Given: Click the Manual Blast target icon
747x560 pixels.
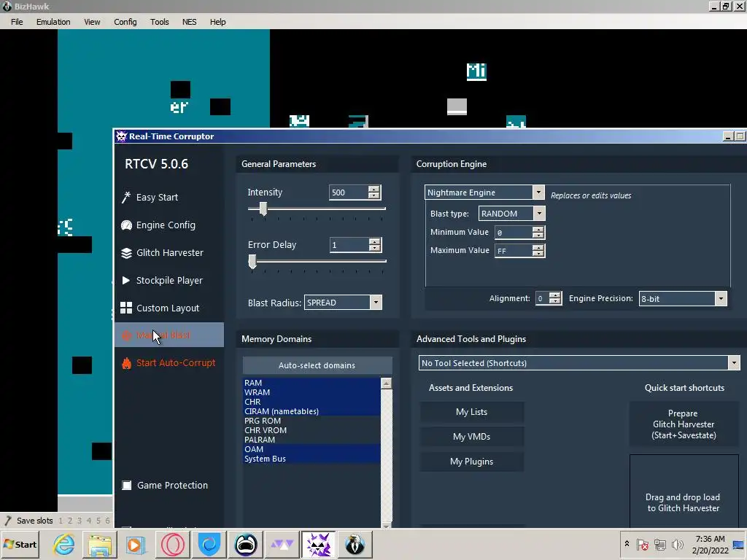Looking at the screenshot, I should pos(126,335).
